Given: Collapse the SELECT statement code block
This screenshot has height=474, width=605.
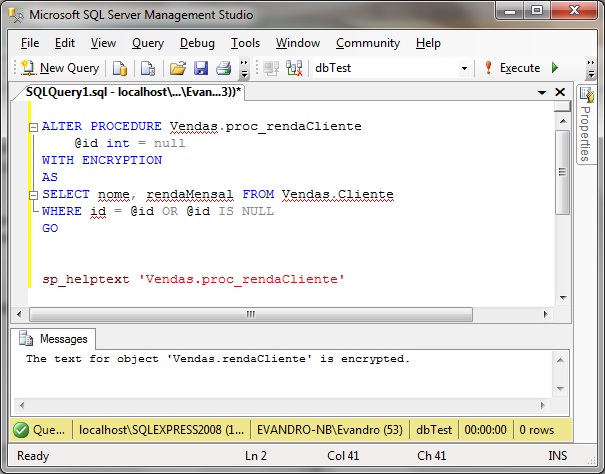Looking at the screenshot, I should click(34, 195).
